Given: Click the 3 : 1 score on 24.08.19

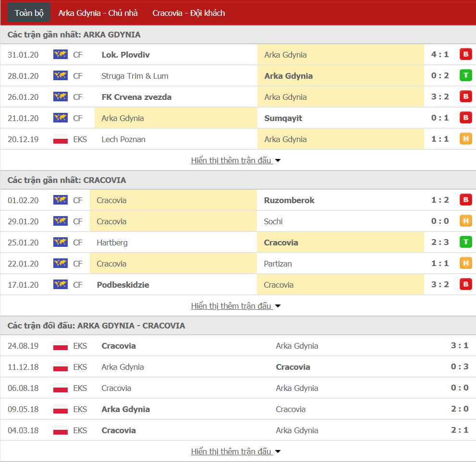Looking at the screenshot, I should (460, 345).
